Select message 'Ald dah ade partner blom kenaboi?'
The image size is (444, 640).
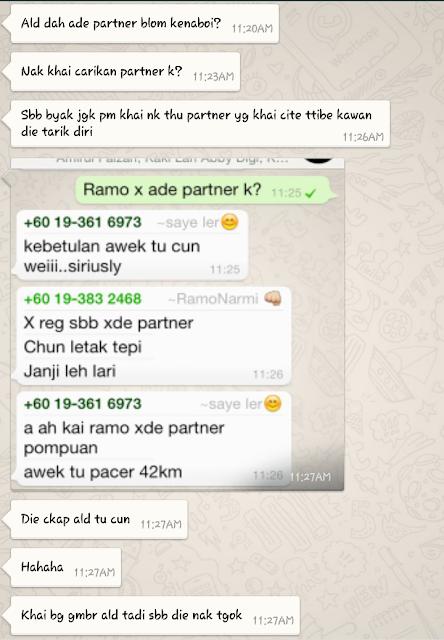144,23
